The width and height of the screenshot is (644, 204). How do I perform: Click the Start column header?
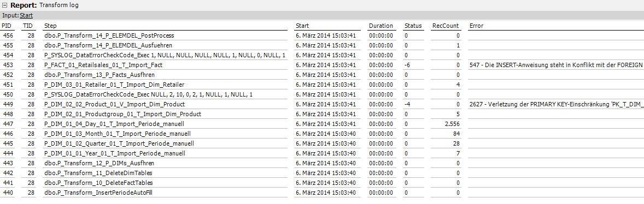point(302,26)
